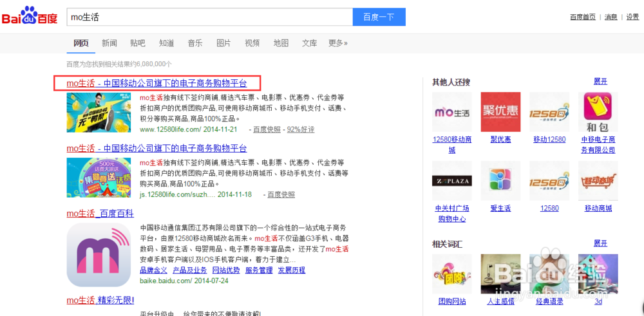
Task: Click the red 聚优惠 icon
Action: [x=500, y=112]
